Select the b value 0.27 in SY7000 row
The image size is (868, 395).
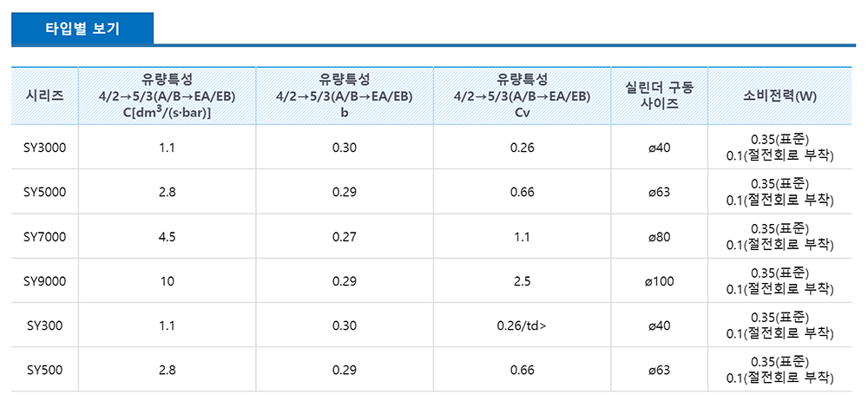(x=345, y=236)
